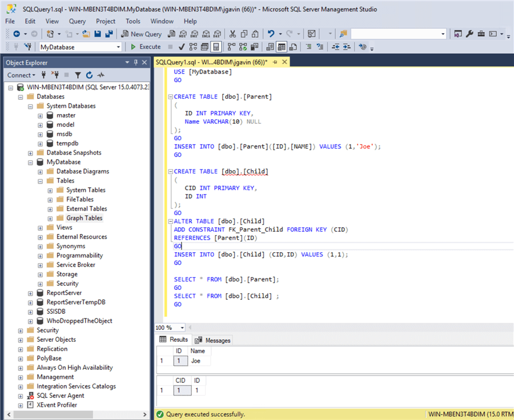Click the DAX query icon
This screenshot has height=420, width=514.
click(x=218, y=34)
